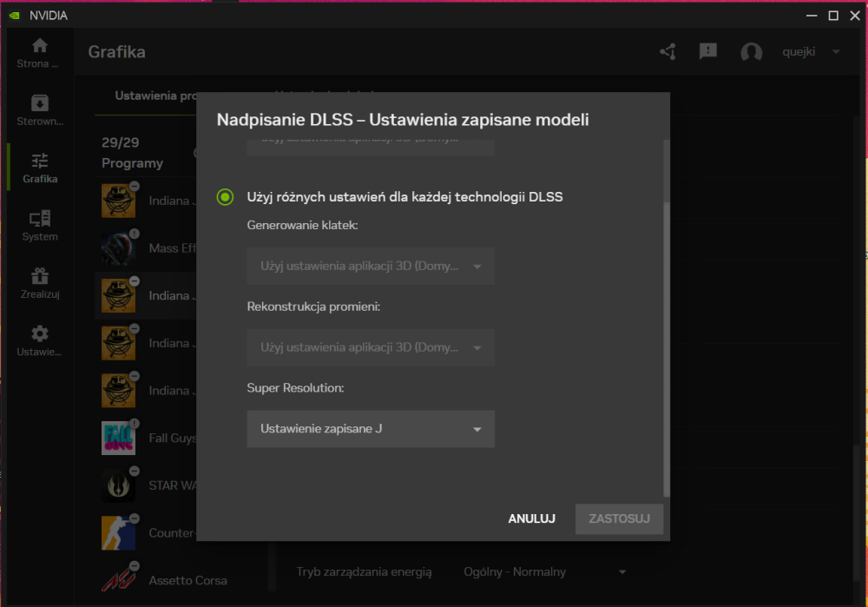Open the Generowanie klatek dropdown

(x=371, y=266)
